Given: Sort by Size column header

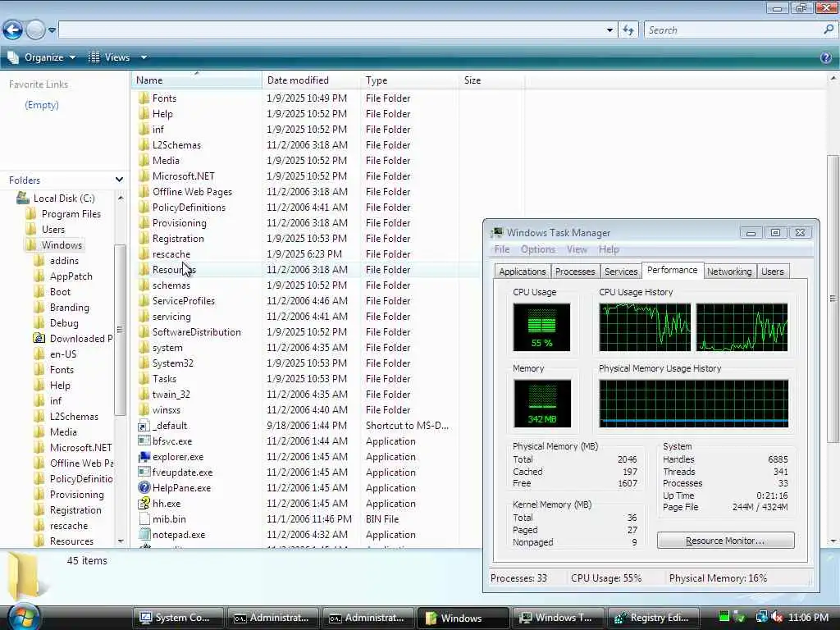Looking at the screenshot, I should (491, 80).
